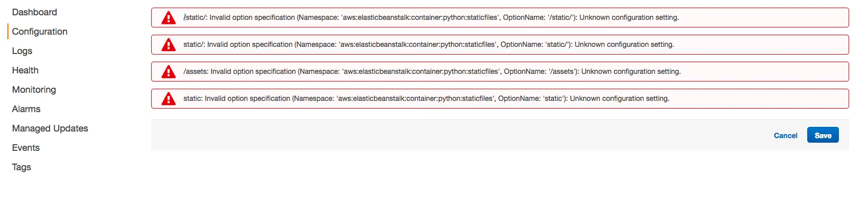Viewport: 868px width, 212px height.
Task: View the Events page
Action: click(26, 148)
